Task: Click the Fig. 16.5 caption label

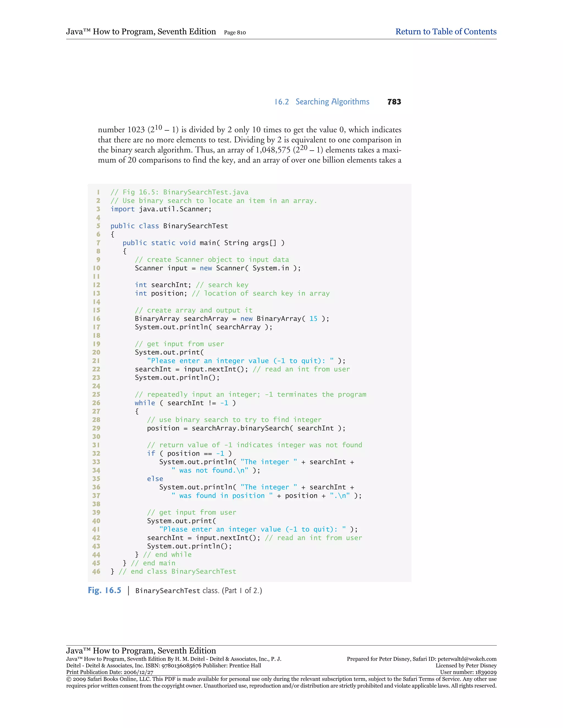Action: pyautogui.click(x=104, y=590)
